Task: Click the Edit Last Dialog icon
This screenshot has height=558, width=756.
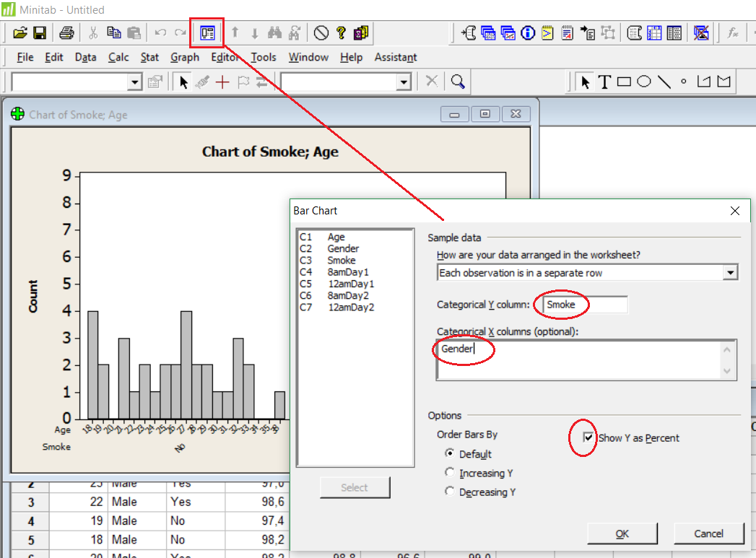Action: (x=207, y=32)
